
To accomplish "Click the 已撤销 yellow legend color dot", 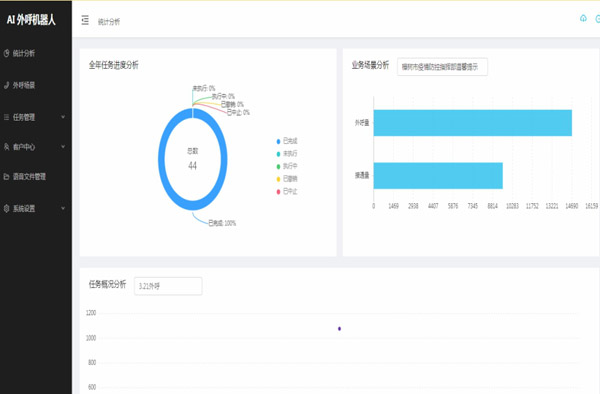I will [278, 179].
